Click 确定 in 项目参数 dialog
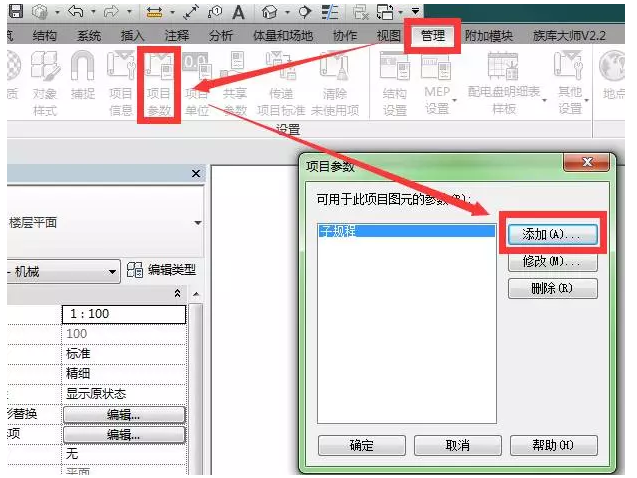Viewport: 637px width, 478px height. (x=362, y=445)
